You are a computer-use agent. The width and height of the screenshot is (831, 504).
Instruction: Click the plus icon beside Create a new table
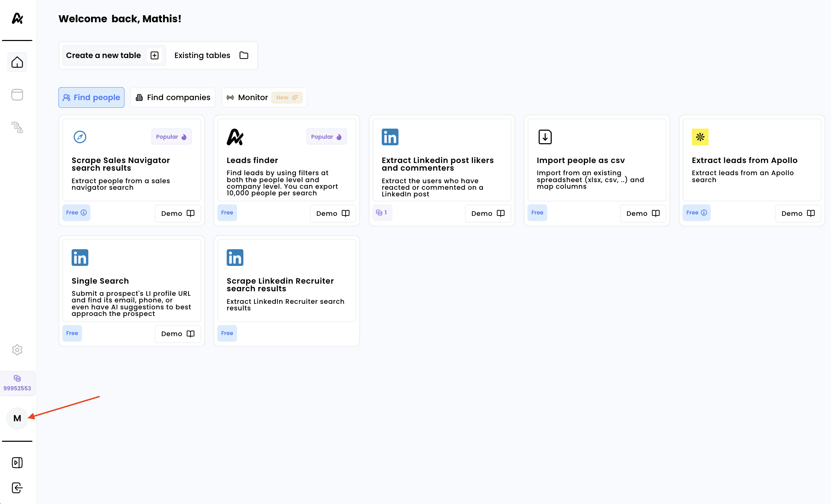(x=154, y=55)
